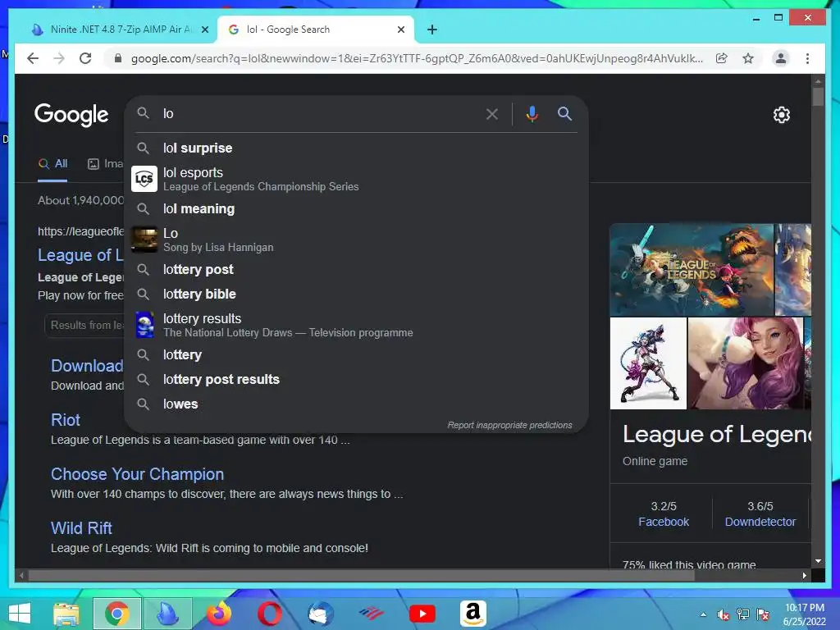Clear the search box text
This screenshot has width=840, height=630.
click(492, 113)
